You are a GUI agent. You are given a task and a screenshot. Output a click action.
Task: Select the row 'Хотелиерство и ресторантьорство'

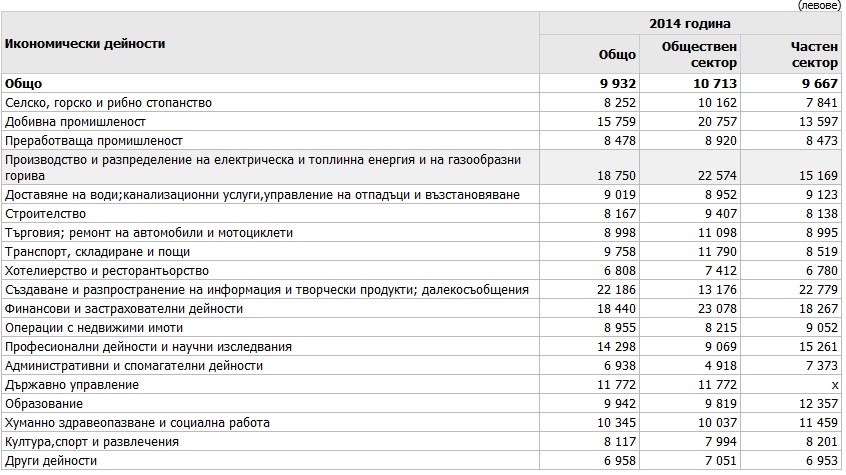[421, 270]
